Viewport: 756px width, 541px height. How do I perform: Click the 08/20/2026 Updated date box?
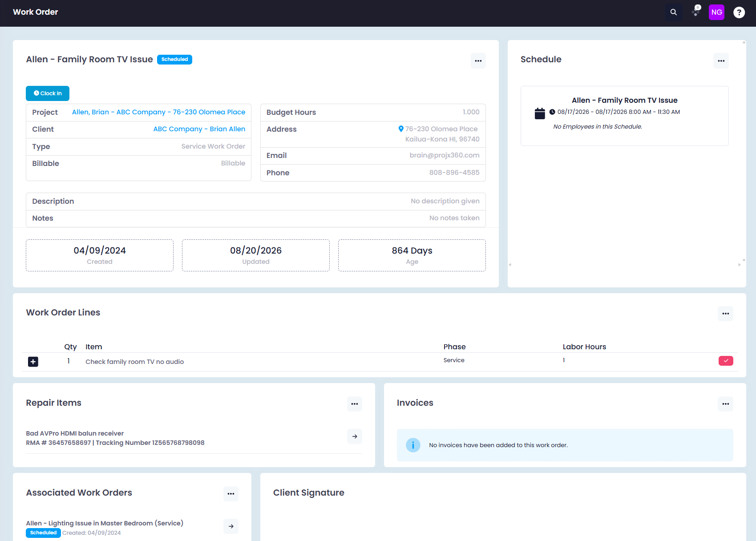pyautogui.click(x=256, y=255)
